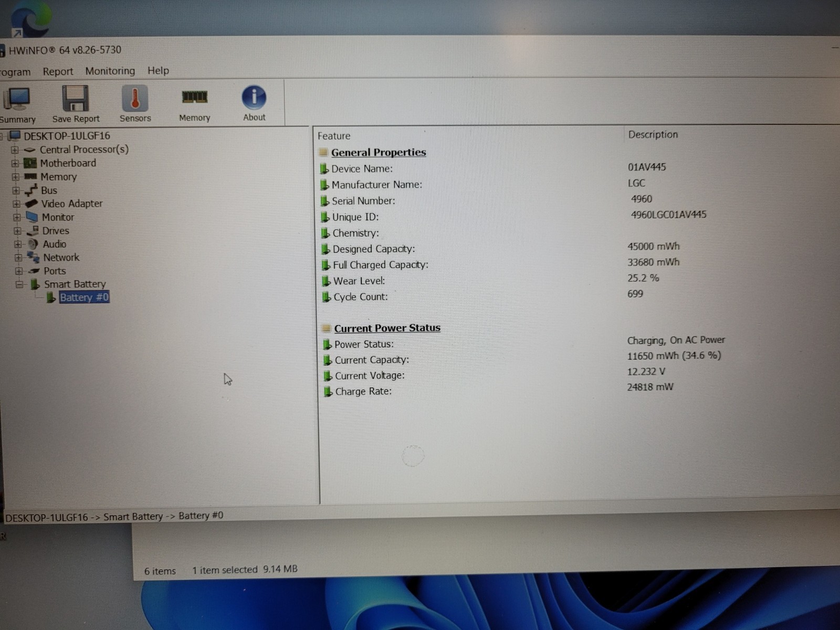Select Motherboard in the tree
This screenshot has width=840, height=630.
[x=68, y=163]
